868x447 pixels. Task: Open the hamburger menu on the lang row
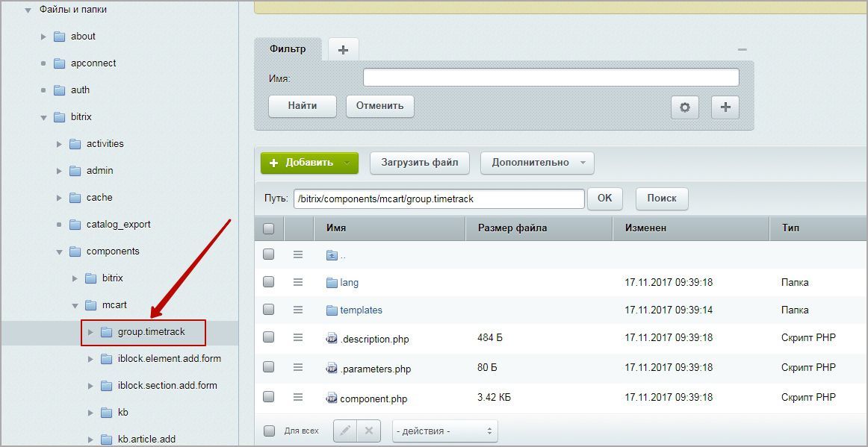[x=297, y=282]
